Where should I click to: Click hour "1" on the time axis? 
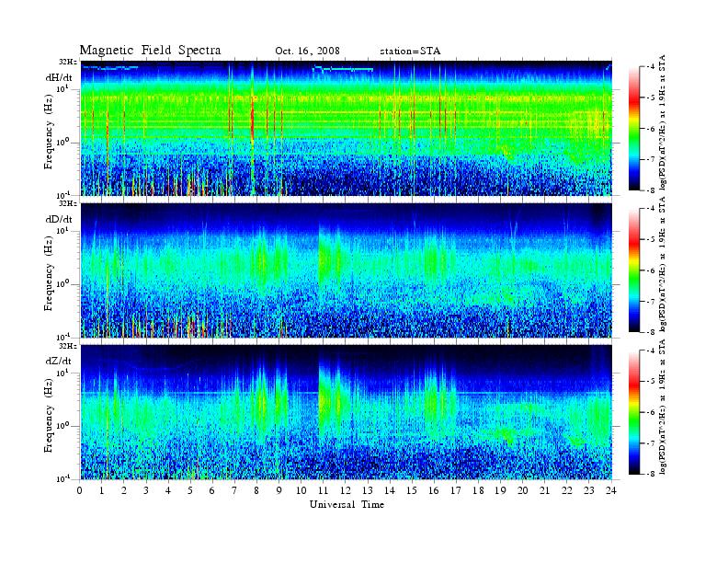coord(102,490)
